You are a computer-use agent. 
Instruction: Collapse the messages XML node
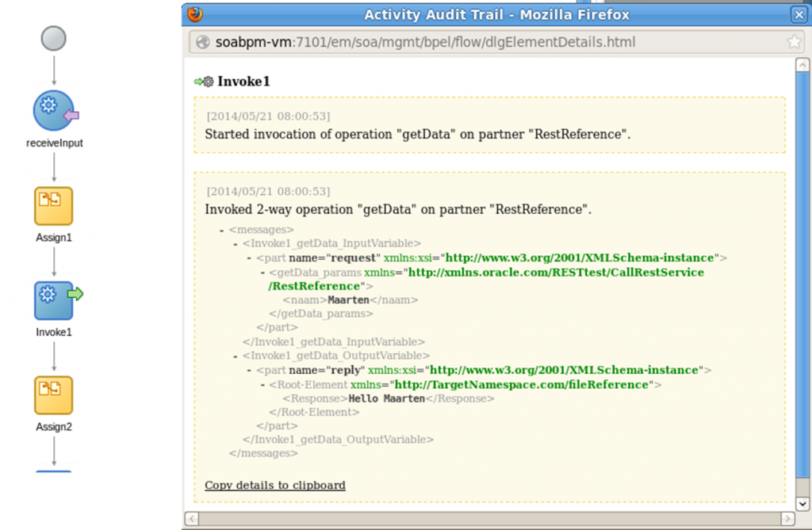point(222,230)
